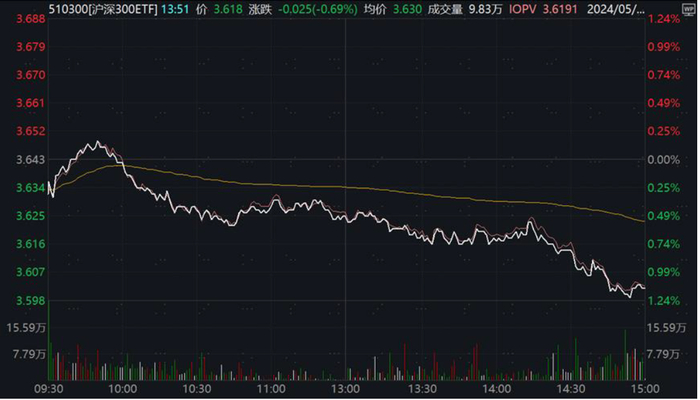Click the 3.688 price axis label
Viewport: 700px width, 400px height.
(x=31, y=19)
